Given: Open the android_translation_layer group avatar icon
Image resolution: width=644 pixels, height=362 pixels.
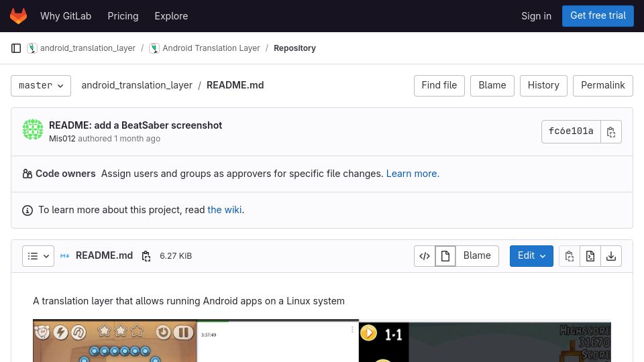Looking at the screenshot, I should (x=32, y=48).
